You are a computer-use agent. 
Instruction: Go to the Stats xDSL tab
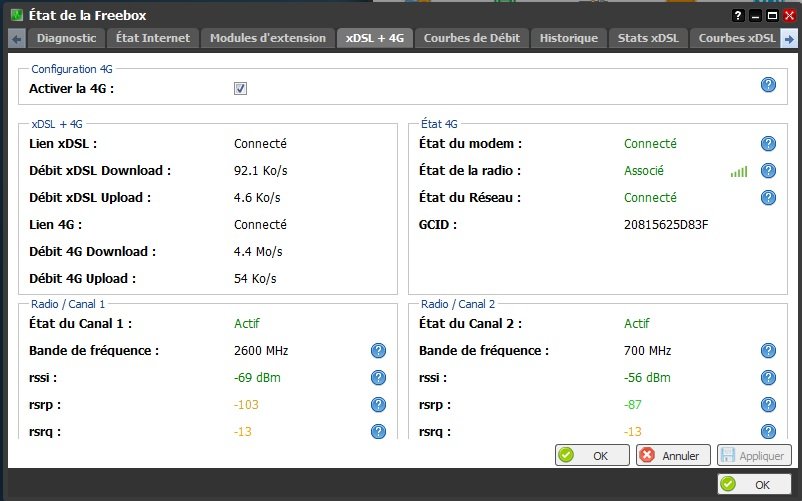point(647,38)
